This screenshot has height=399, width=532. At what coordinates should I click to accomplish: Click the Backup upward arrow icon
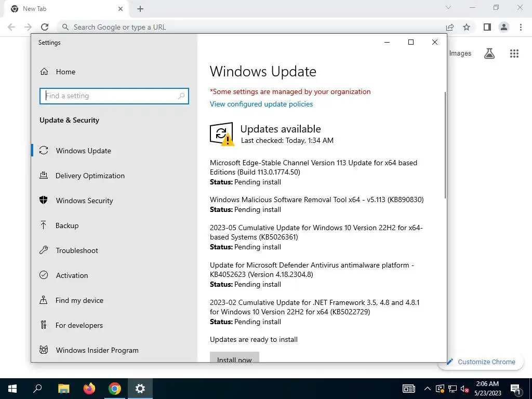coord(44,225)
